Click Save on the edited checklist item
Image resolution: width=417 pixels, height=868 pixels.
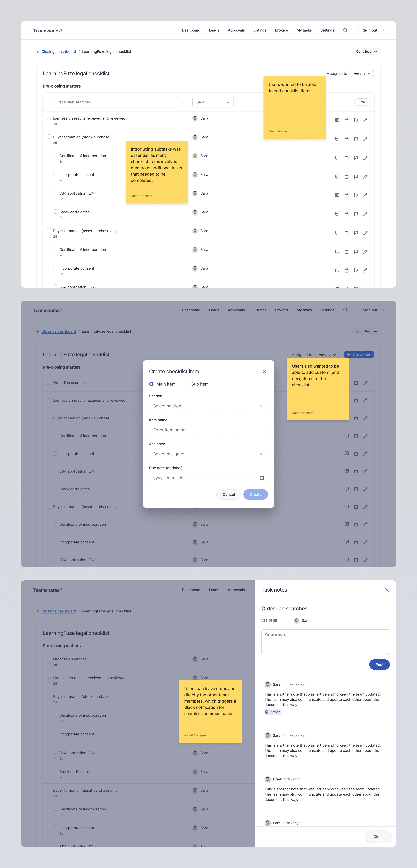362,102
